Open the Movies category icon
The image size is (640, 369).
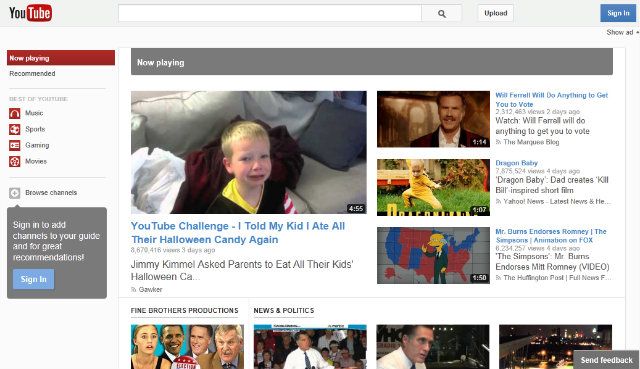click(14, 162)
